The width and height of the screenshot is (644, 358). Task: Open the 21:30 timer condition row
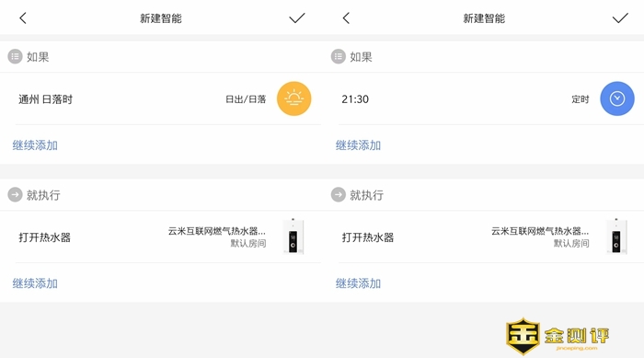(x=483, y=98)
